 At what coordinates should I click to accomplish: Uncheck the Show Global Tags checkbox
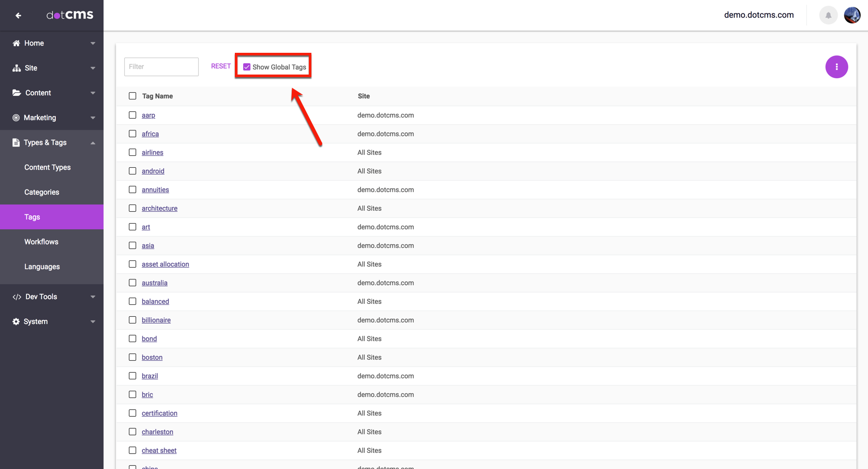click(247, 67)
